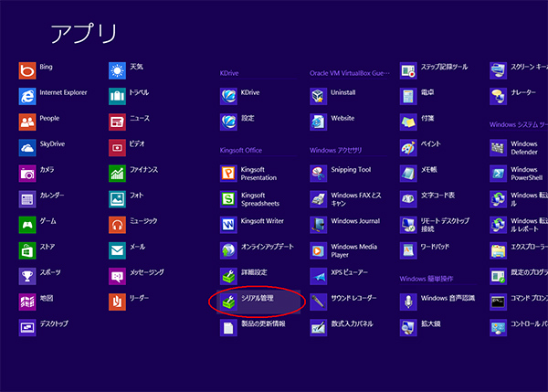This screenshot has width=548, height=392.
Task: Open the カレンダー calendar app
Action: click(x=27, y=199)
